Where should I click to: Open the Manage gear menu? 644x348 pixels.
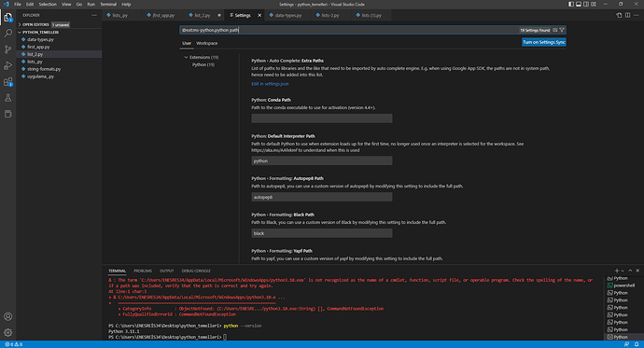click(7, 332)
